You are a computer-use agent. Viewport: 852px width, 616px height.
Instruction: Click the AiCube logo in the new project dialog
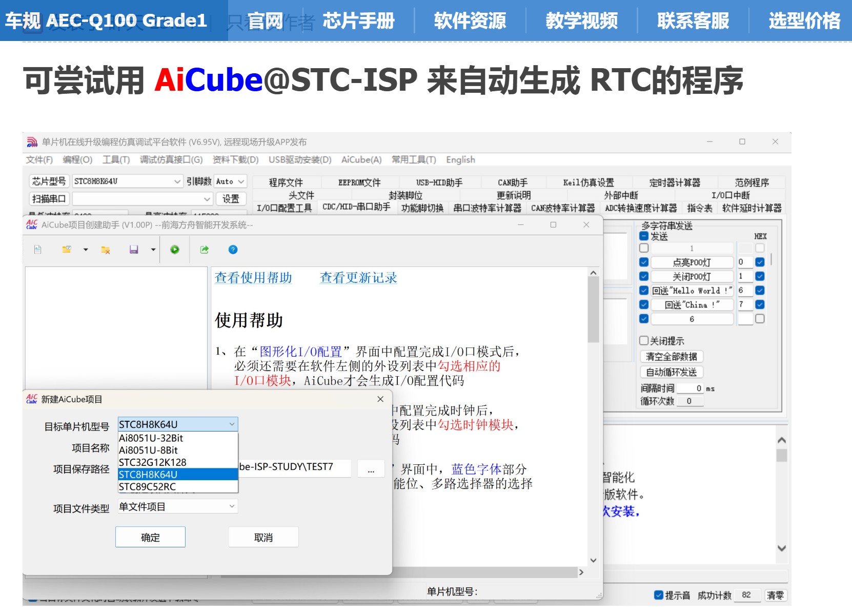point(32,399)
